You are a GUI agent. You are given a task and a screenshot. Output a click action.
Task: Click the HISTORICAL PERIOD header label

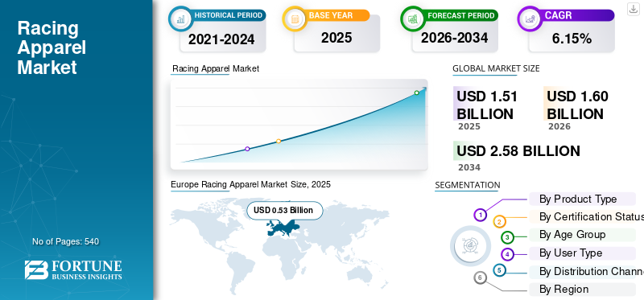tap(228, 15)
